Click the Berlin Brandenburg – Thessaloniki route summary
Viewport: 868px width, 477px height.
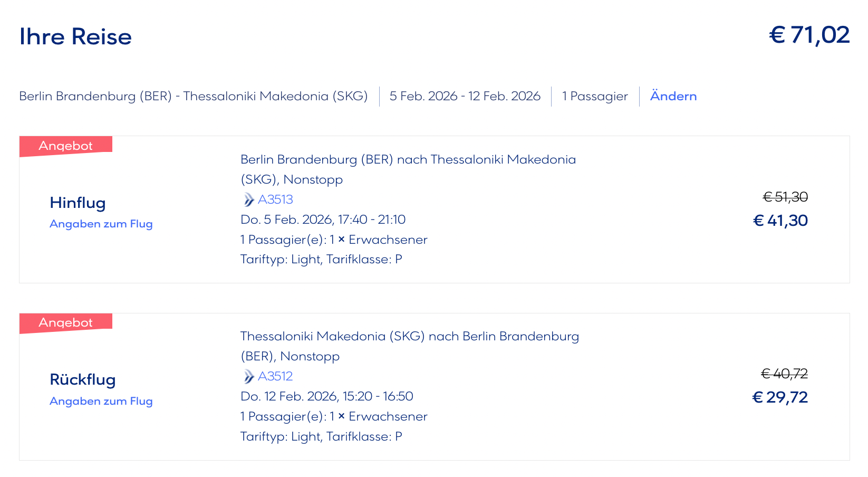[x=194, y=96]
